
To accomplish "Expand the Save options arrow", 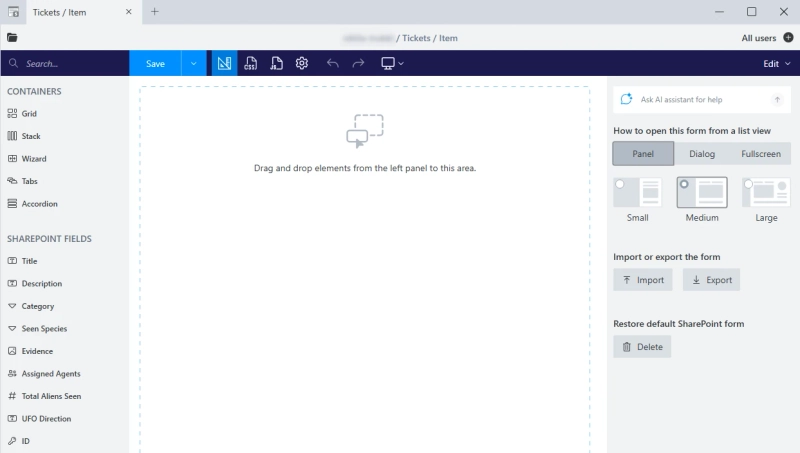I will point(194,63).
